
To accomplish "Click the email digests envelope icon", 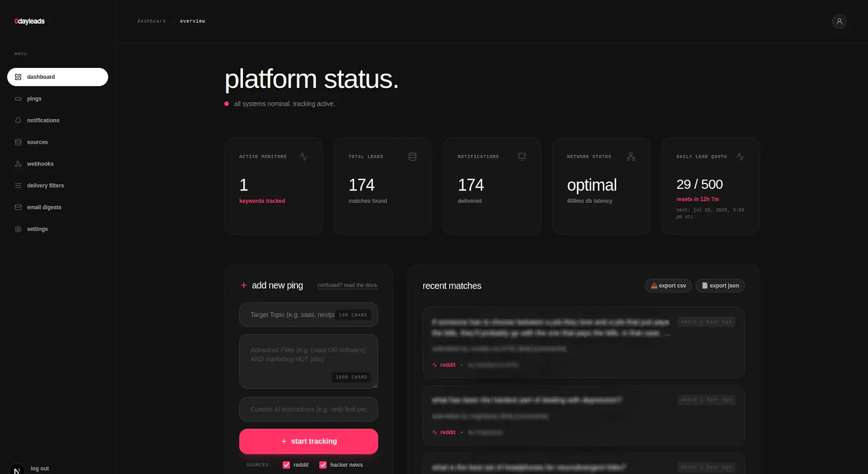I will click(18, 207).
